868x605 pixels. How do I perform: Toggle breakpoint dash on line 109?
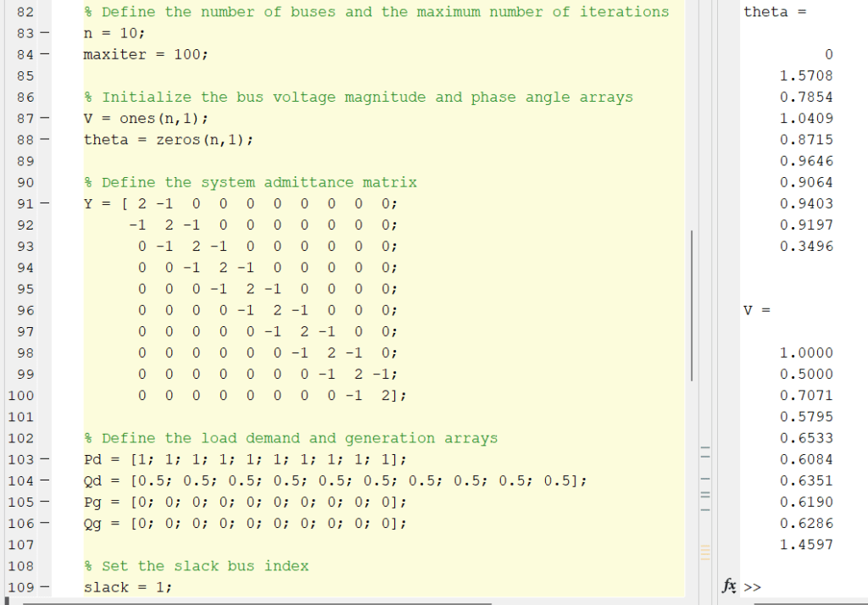44,587
